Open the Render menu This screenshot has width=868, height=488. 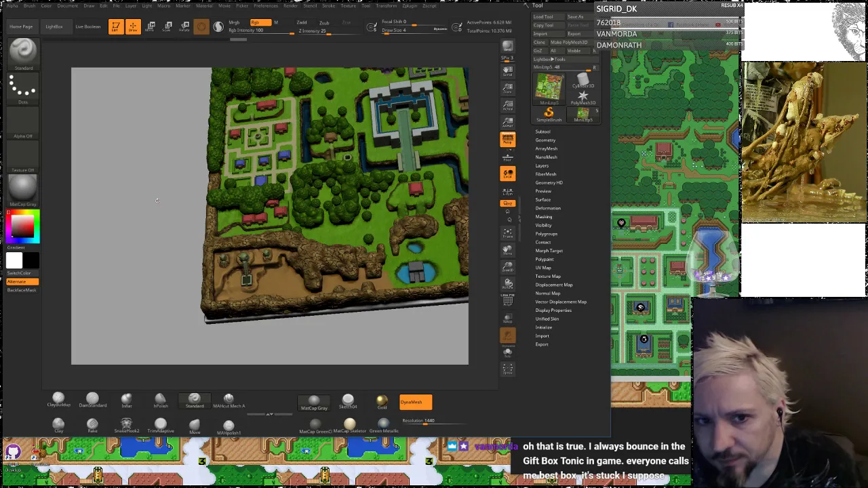(290, 5)
